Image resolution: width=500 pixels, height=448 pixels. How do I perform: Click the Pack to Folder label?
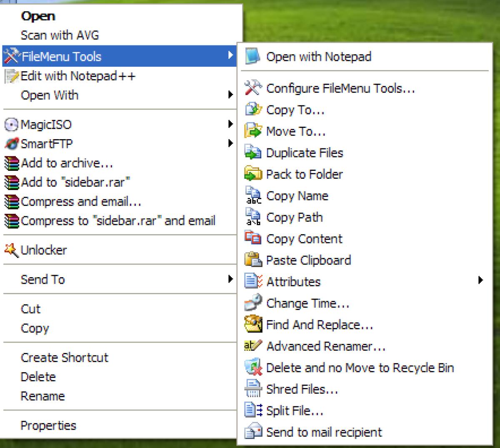304,174
